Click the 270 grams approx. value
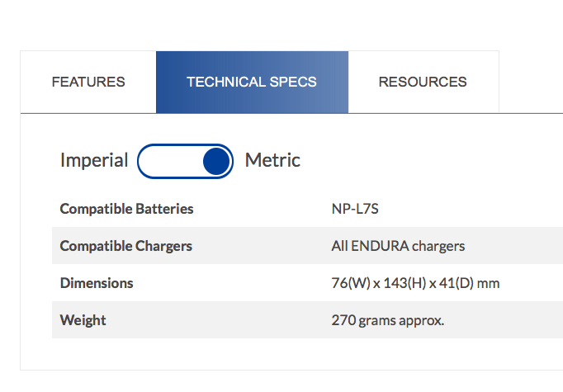The height and width of the screenshot is (392, 563). [388, 320]
